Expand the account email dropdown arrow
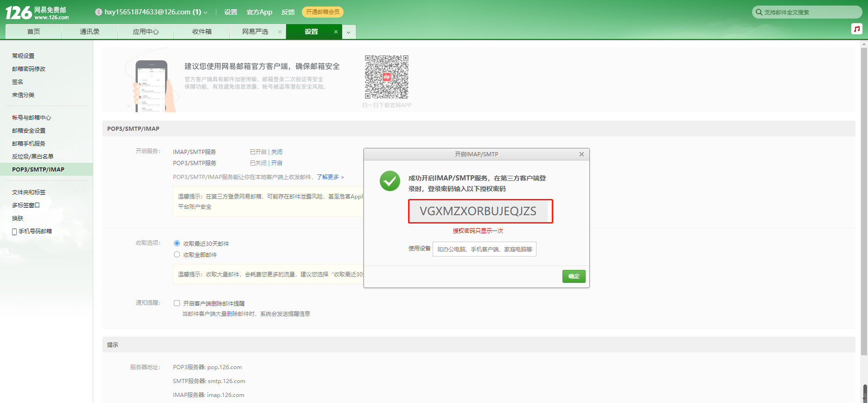 205,13
